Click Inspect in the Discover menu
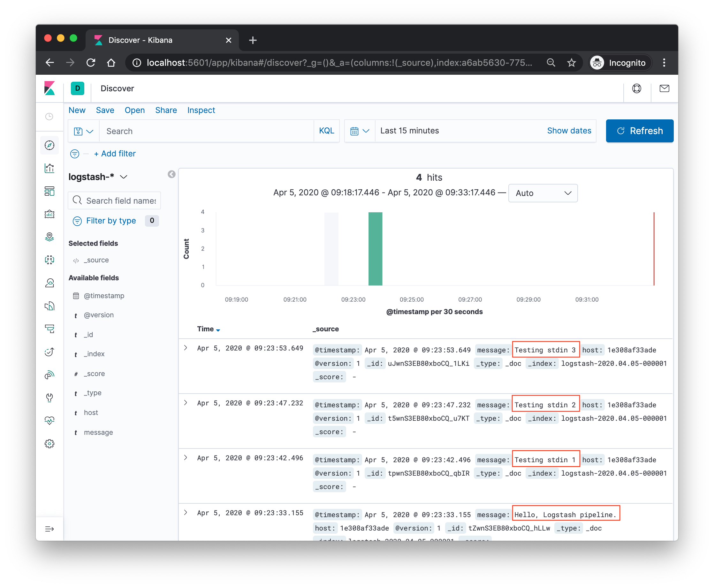 201,110
